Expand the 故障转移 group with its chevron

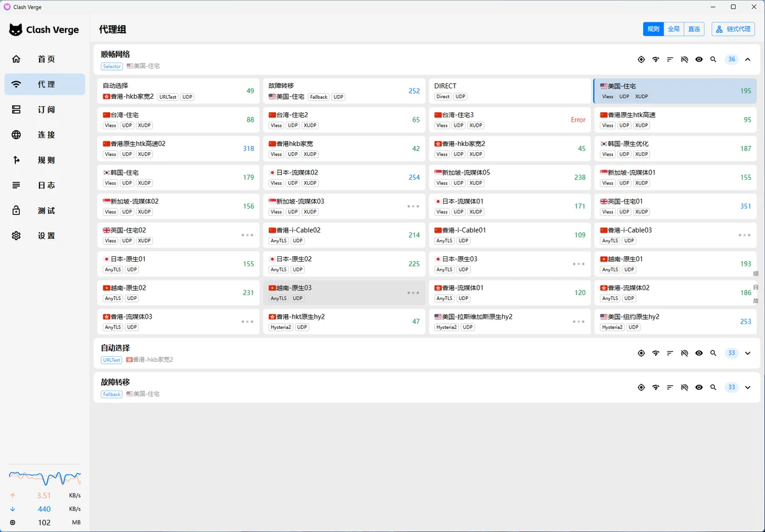tap(748, 387)
